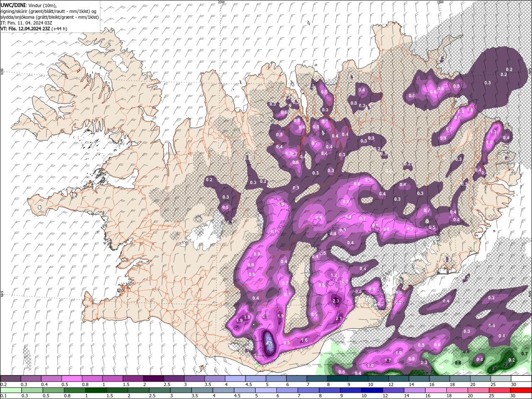Screen dimensions: 532x399
Task: Click the '1.2' precipitation value on map
Action: click(333, 275)
